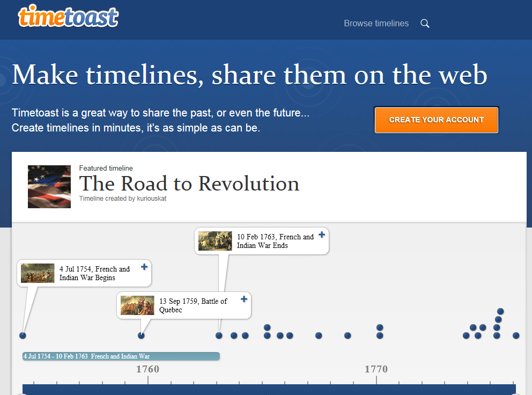Click the 1770 label on the timeline axis

(x=376, y=369)
